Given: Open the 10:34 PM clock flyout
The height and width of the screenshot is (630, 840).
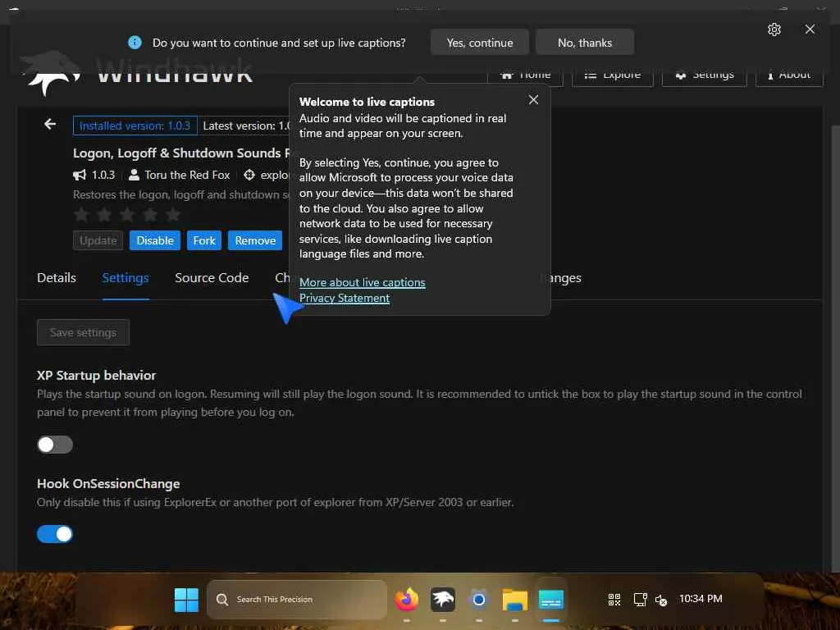Looking at the screenshot, I should coord(701,598).
